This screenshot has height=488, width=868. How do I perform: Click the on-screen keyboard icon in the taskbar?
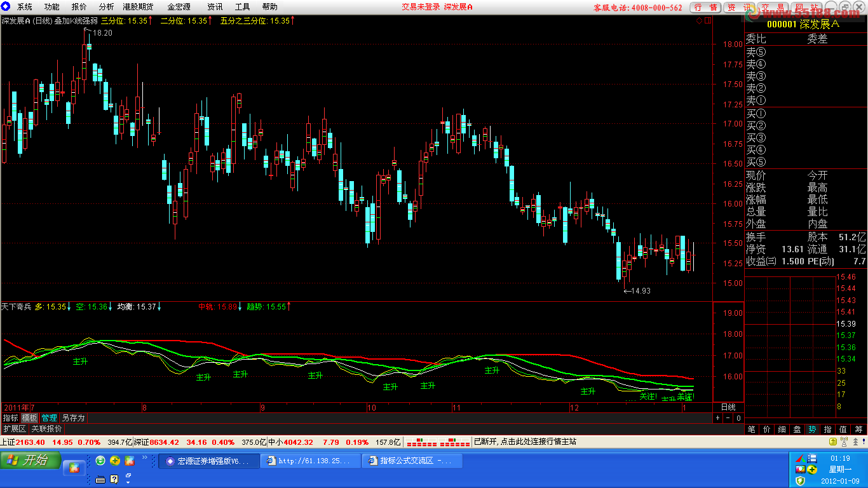(x=100, y=480)
